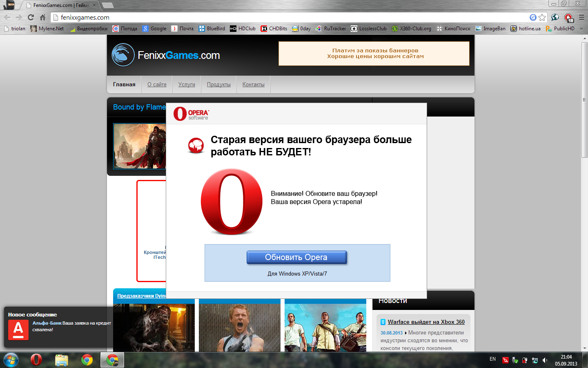Click the Bound by Flame warrior thumbnail
The image size is (588, 368).
(140, 146)
